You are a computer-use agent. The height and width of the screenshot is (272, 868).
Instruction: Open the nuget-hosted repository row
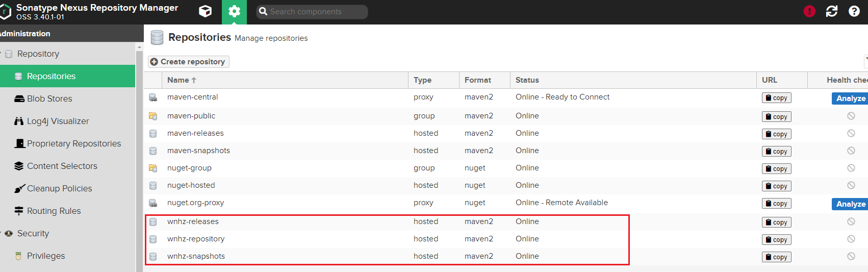click(506, 186)
